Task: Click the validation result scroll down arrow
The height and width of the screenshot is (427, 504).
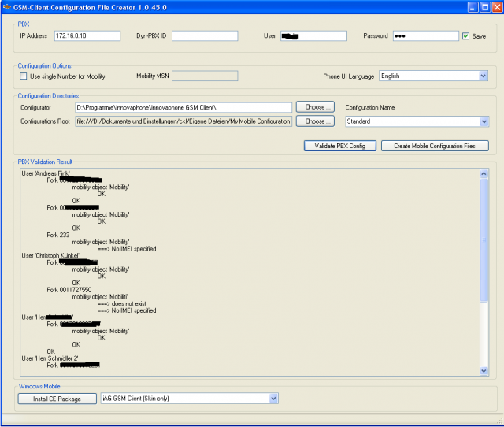Action: pos(484,371)
